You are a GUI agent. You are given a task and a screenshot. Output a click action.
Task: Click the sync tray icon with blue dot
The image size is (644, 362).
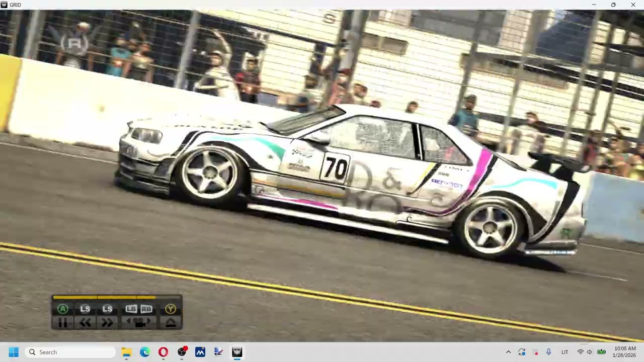pos(522,352)
